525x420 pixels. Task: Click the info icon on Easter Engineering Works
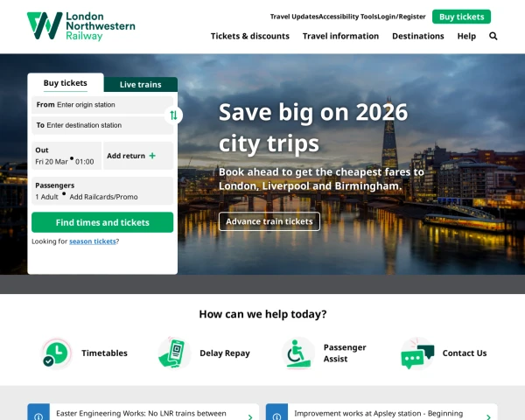[x=38, y=416]
